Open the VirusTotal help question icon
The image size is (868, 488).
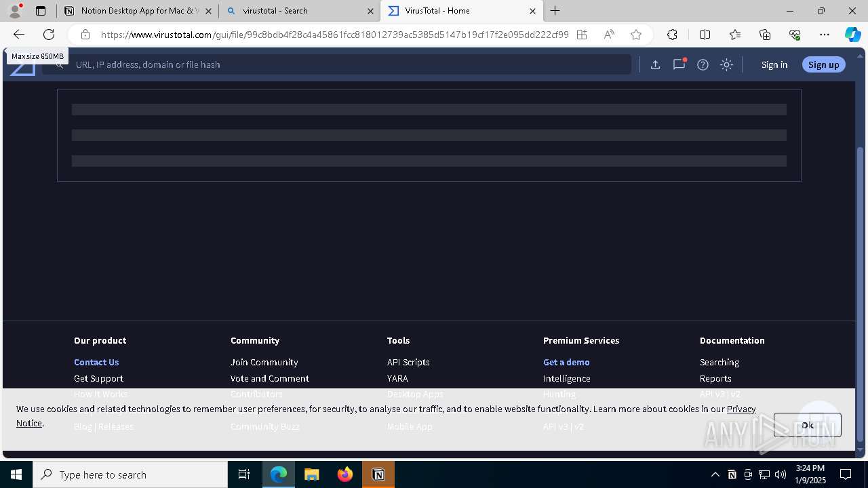(703, 64)
